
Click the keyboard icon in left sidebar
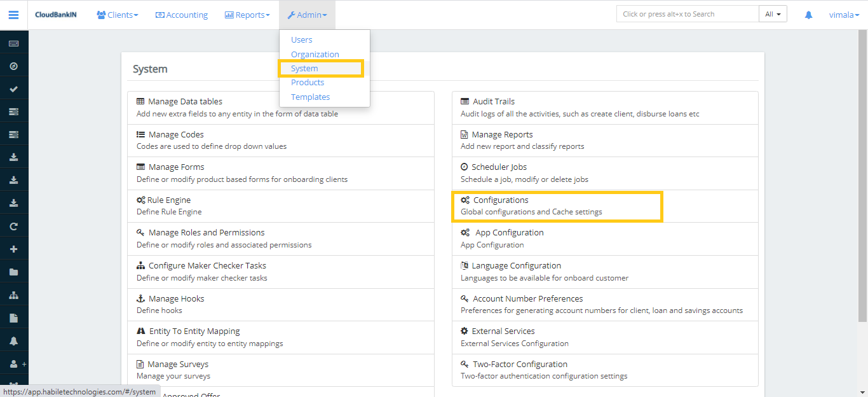(x=13, y=43)
